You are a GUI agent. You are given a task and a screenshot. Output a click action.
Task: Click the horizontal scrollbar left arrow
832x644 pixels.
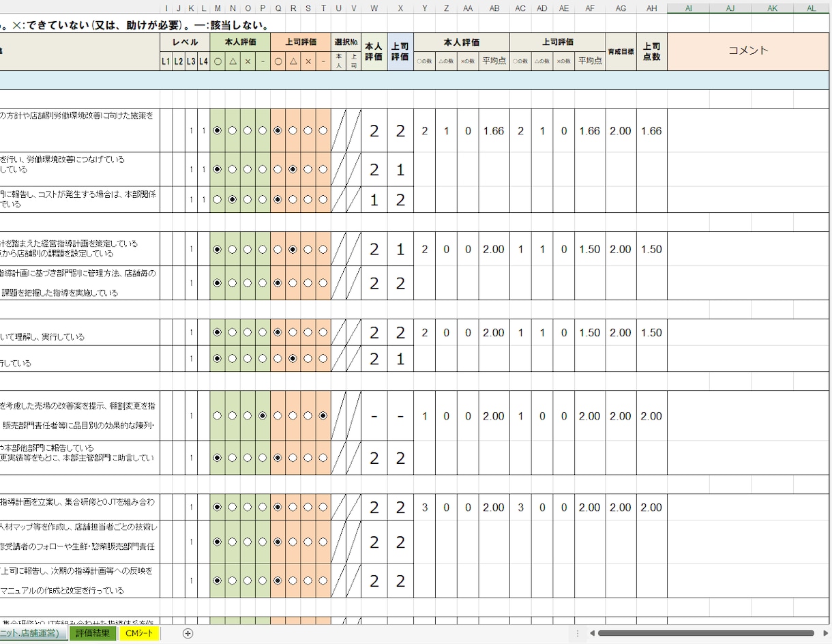click(592, 634)
